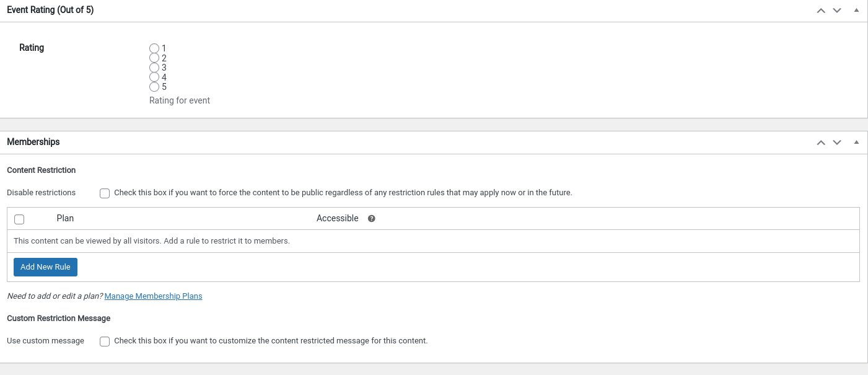The width and height of the screenshot is (868, 375).
Task: Check the select-all plans checkbox
Action: pyautogui.click(x=19, y=219)
